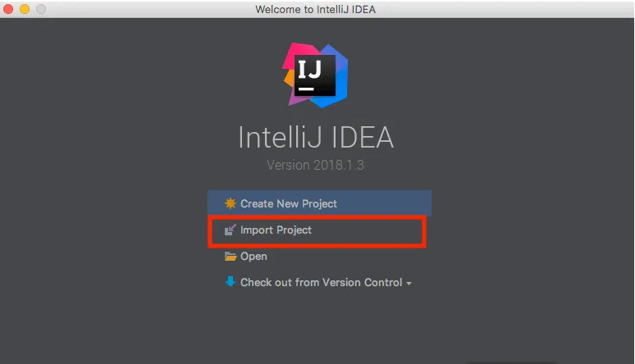This screenshot has width=635, height=364.
Task: Click the Import Project text label
Action: [276, 230]
